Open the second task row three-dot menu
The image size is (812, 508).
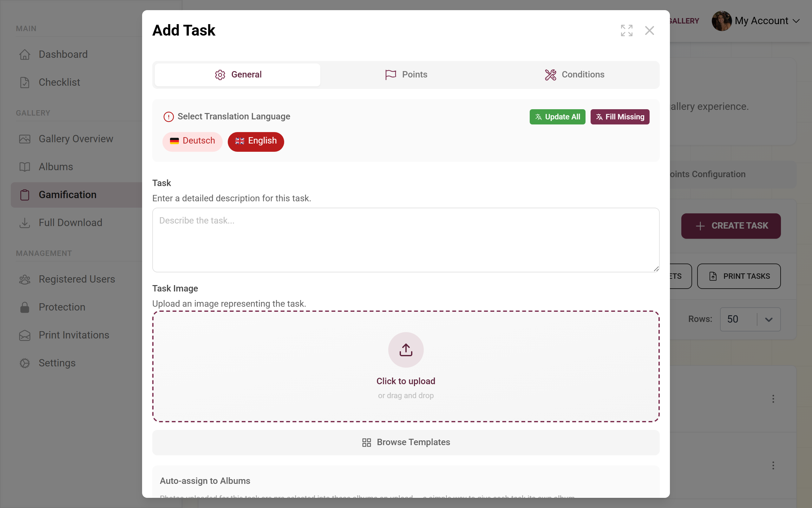[773, 465]
